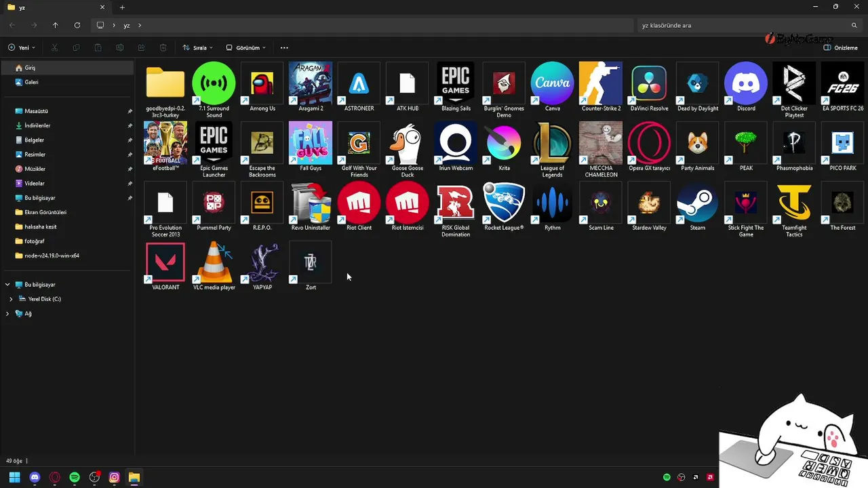This screenshot has width=868, height=488.
Task: Select the Stardew Valley shortcut
Action: click(649, 207)
